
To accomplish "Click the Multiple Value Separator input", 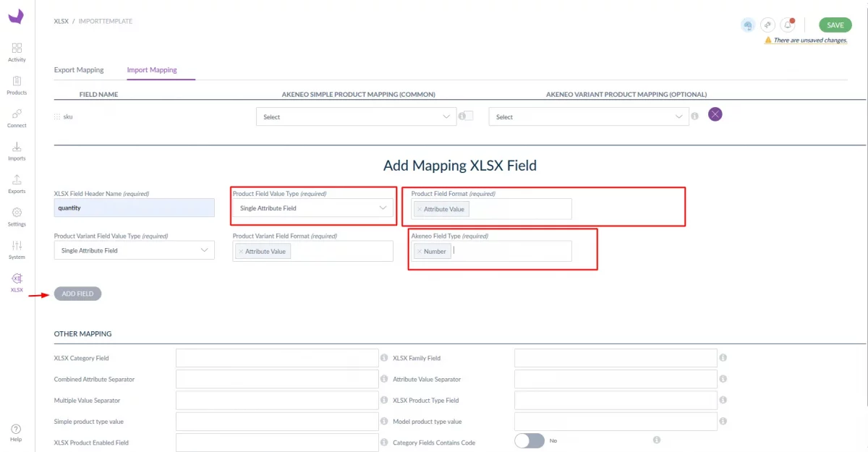I will [277, 400].
